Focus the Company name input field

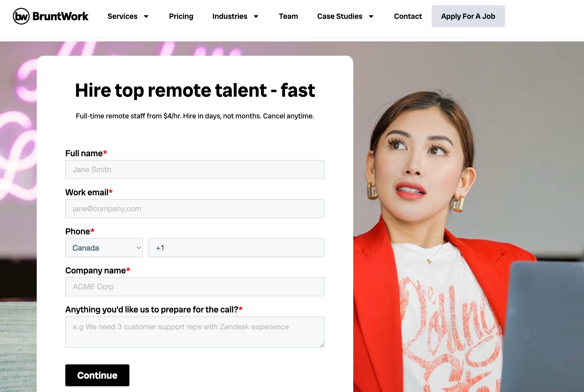[195, 286]
